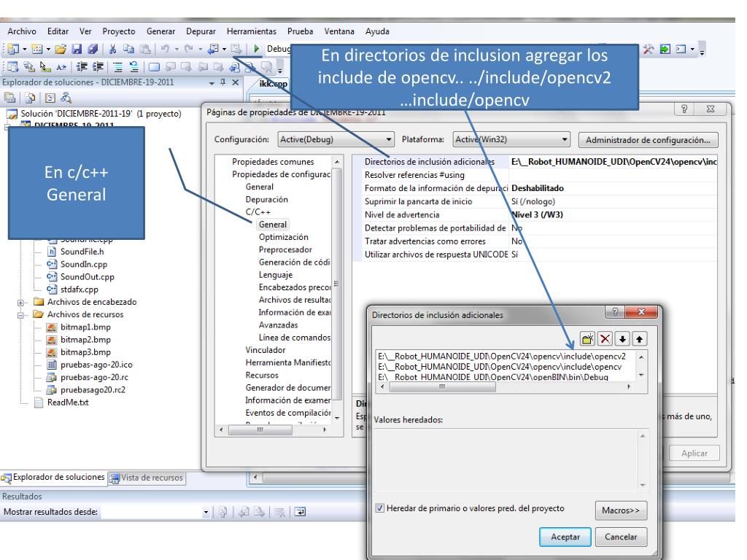Select ReadMe.txt in Solution Explorer
The height and width of the screenshot is (560, 747).
68,402
